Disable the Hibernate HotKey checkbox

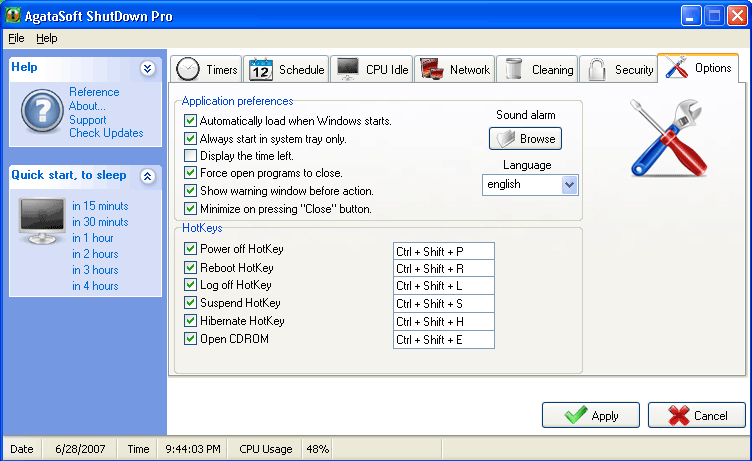coord(191,321)
